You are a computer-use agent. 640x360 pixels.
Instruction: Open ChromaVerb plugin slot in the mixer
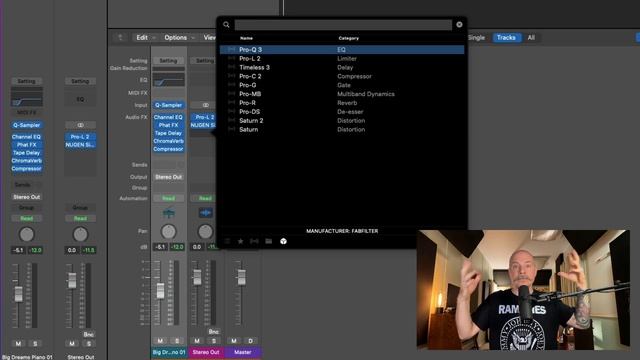[168, 141]
